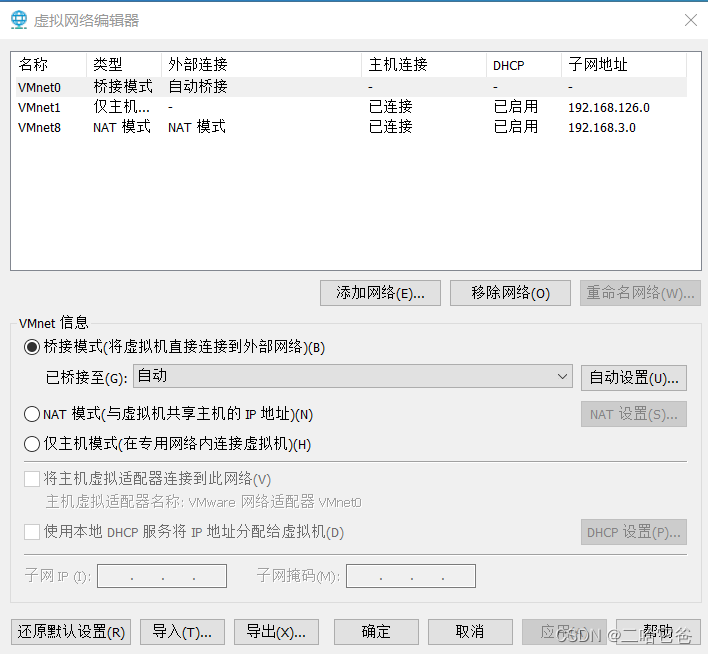The width and height of the screenshot is (708, 654).
Task: Click the 主机连接 column header
Action: 424,65
